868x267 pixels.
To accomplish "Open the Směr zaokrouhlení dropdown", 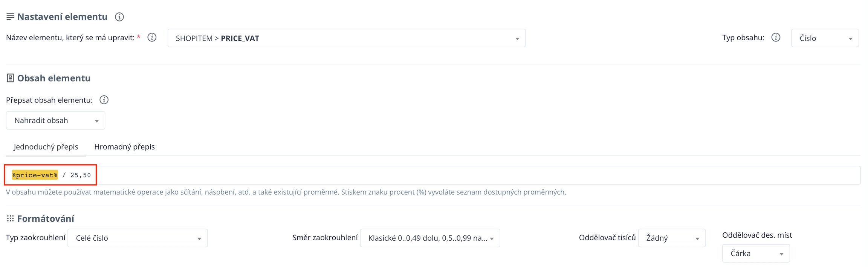I will point(430,238).
